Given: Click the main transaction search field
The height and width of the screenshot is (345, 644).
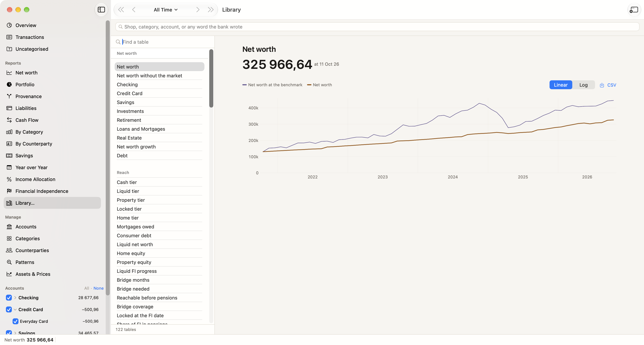Looking at the screenshot, I should 377,27.
